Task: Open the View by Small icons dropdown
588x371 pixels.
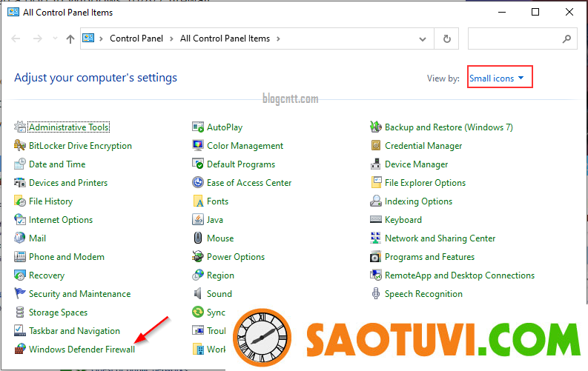Action: (x=496, y=78)
